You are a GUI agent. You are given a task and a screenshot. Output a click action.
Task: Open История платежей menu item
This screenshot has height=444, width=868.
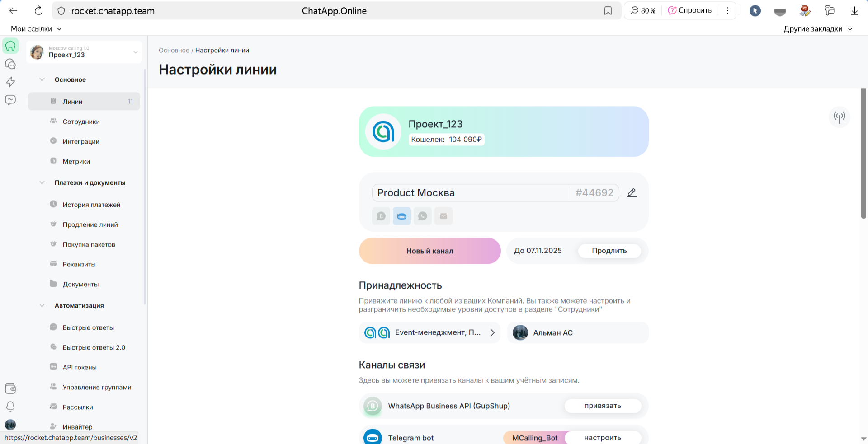pyautogui.click(x=91, y=205)
